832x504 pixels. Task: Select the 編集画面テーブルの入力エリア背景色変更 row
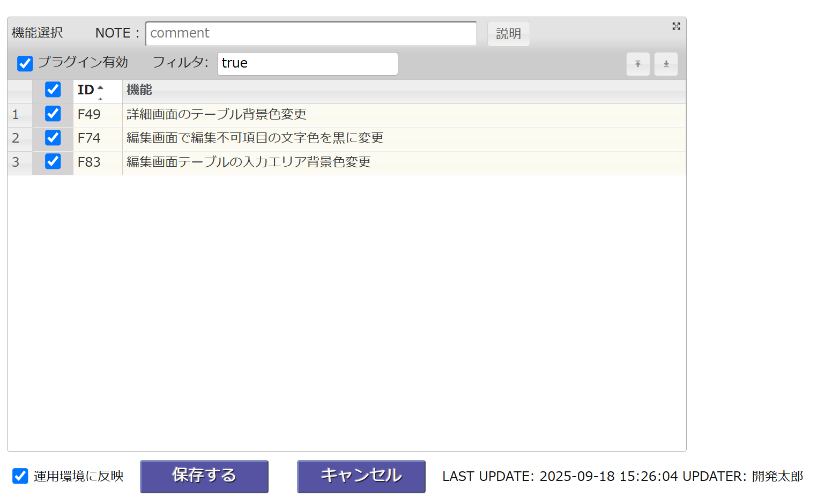[249, 162]
